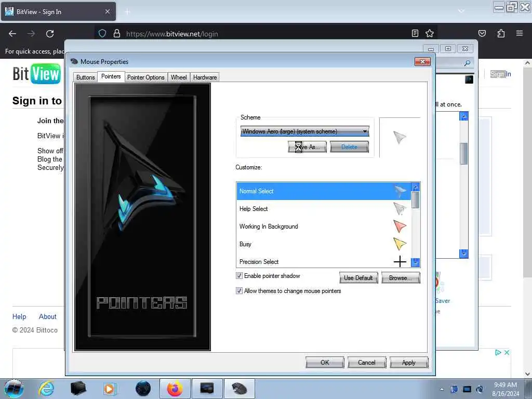Click Use Default button
Screen dimensions: 532x399
(358, 278)
